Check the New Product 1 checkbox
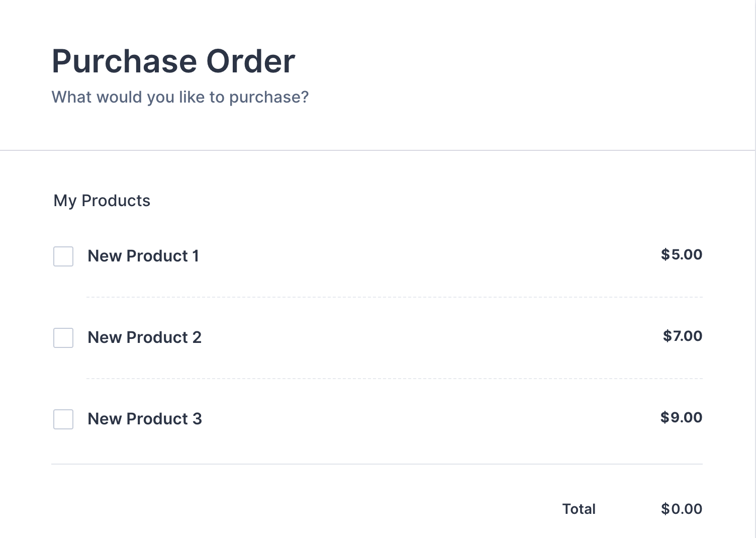This screenshot has height=538, width=756. tap(63, 257)
